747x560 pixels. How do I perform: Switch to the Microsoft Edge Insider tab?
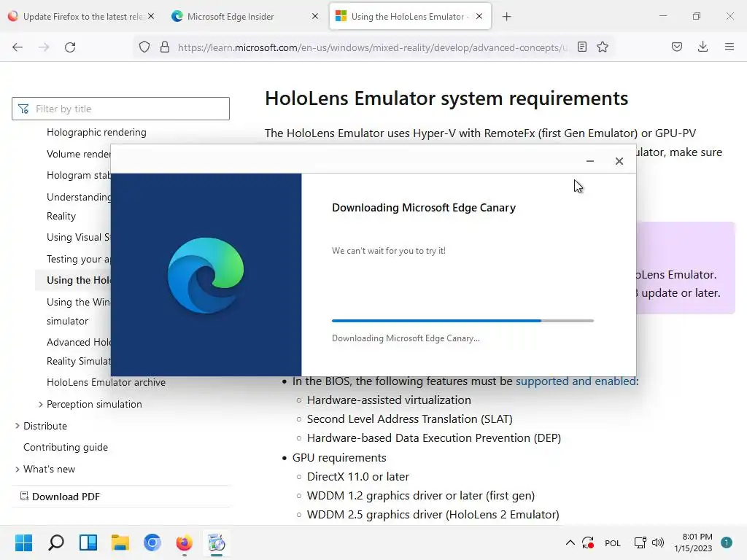[245, 17]
